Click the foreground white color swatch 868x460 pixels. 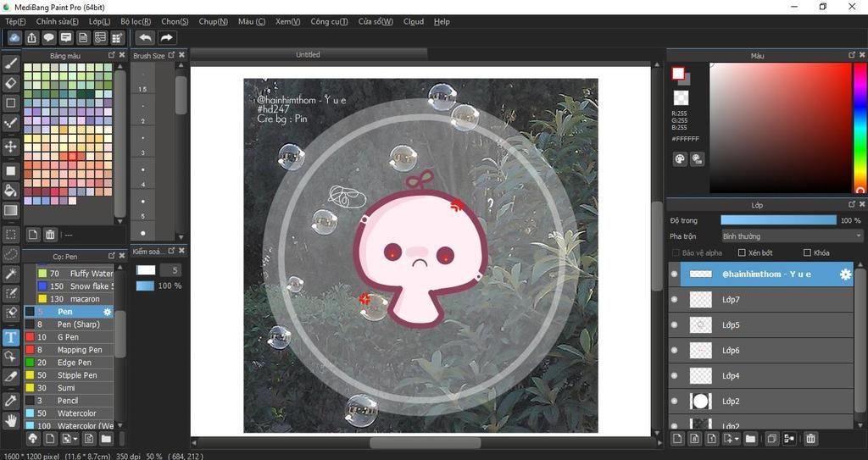click(678, 74)
